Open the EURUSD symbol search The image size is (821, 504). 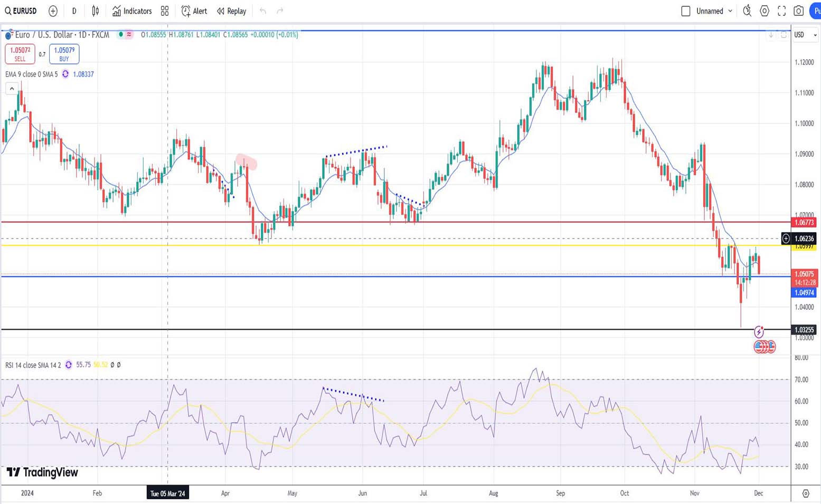(21, 11)
